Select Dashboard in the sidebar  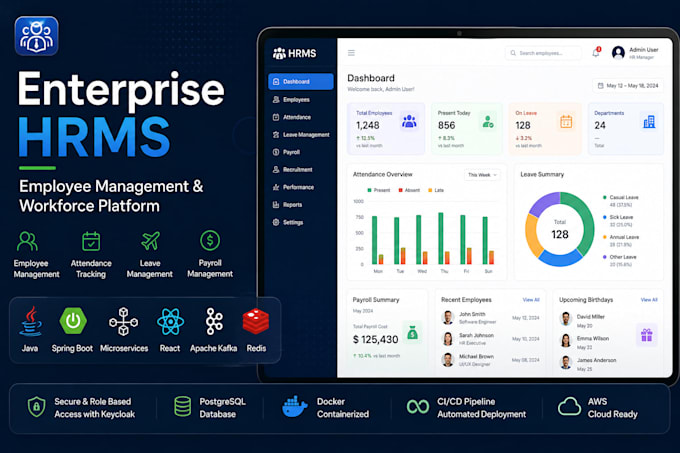tap(301, 81)
